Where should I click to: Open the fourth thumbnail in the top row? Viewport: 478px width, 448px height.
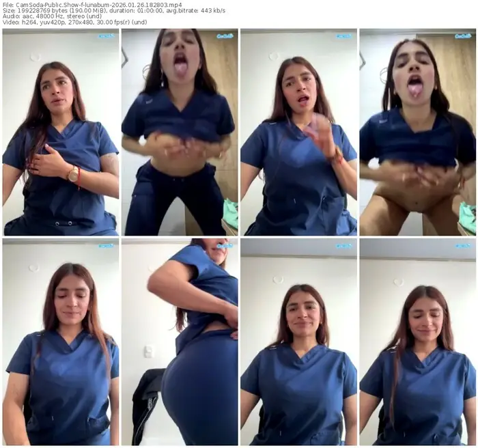[417, 133]
